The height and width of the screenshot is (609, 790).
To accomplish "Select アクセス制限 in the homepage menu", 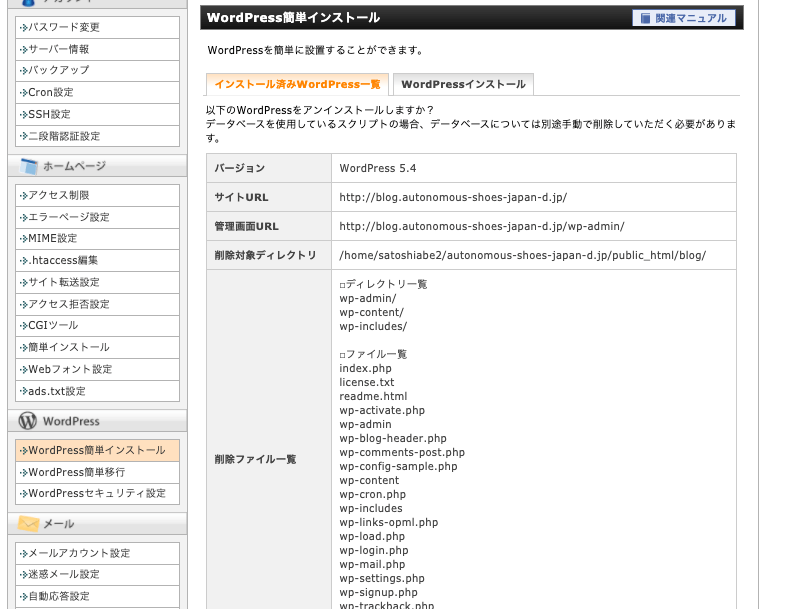I will [x=58, y=195].
